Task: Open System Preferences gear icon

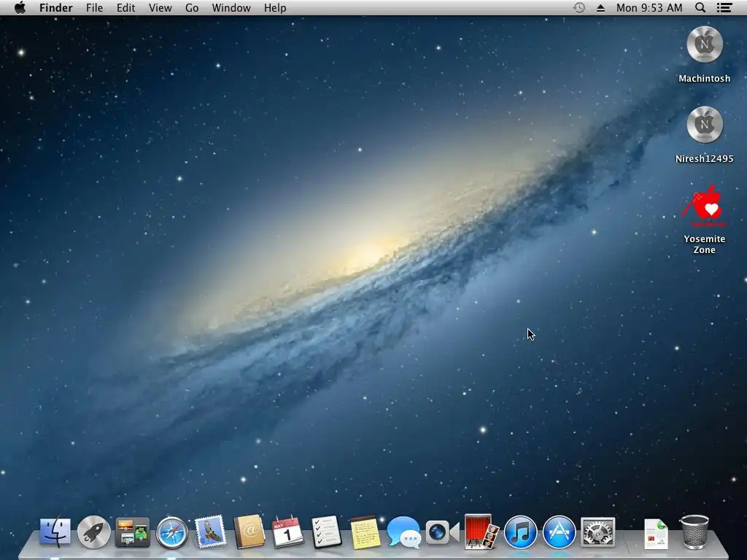Action: tap(598, 532)
